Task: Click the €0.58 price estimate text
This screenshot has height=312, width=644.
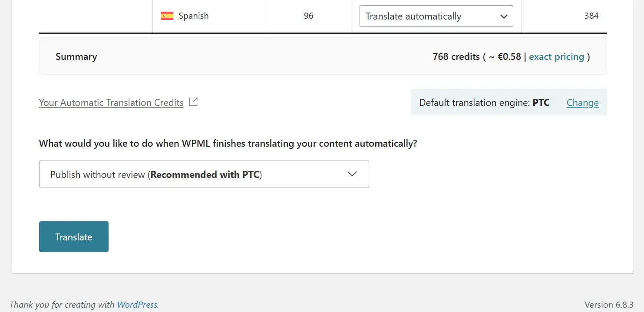Action: 510,56
